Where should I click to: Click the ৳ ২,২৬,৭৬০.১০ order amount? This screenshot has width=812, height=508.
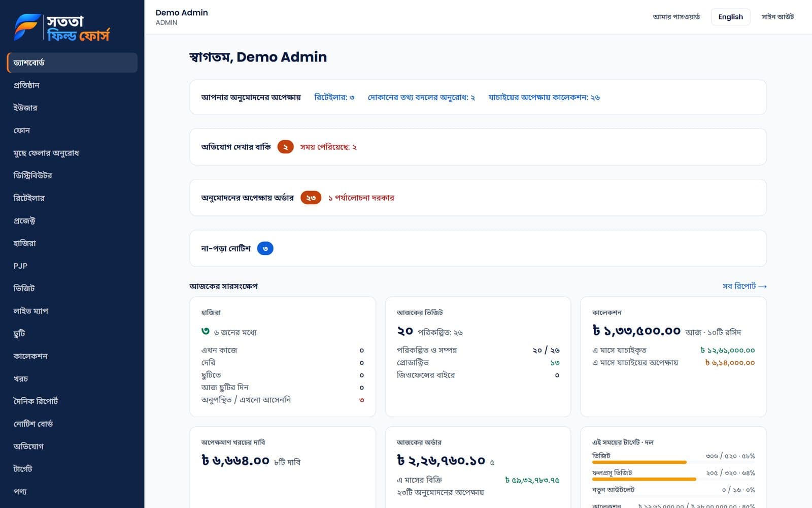pyautogui.click(x=441, y=460)
